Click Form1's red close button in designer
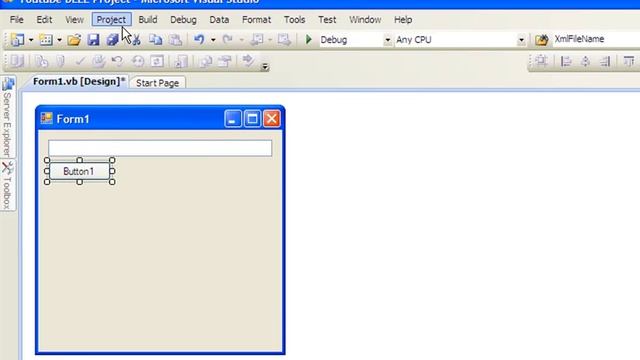The width and height of the screenshot is (640, 360). pos(272,119)
